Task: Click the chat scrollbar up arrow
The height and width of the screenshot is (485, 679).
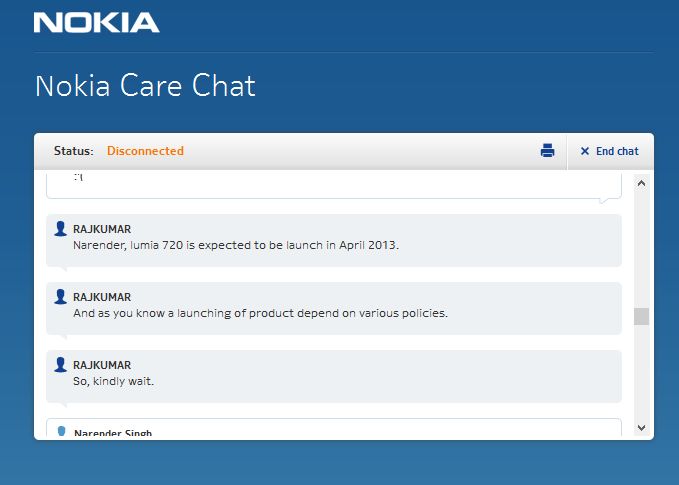Action: pos(641,183)
